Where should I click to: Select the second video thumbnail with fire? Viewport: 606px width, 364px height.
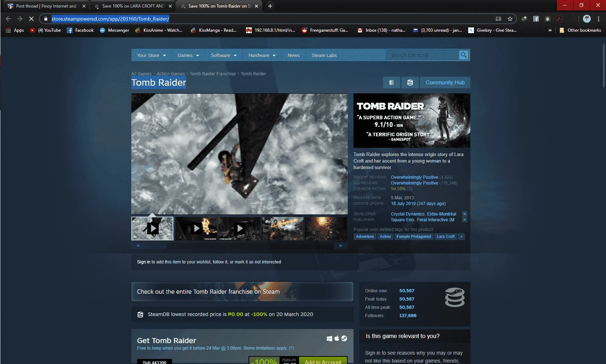click(196, 228)
